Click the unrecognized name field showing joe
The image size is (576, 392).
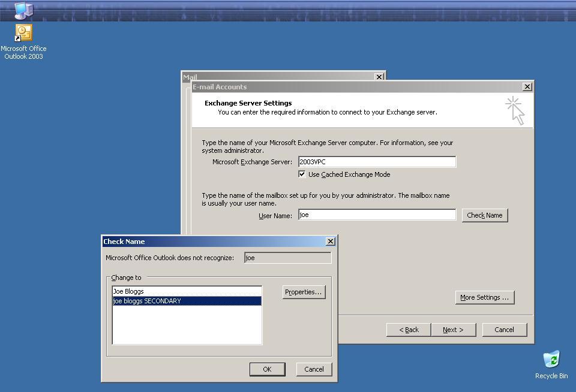(x=287, y=258)
